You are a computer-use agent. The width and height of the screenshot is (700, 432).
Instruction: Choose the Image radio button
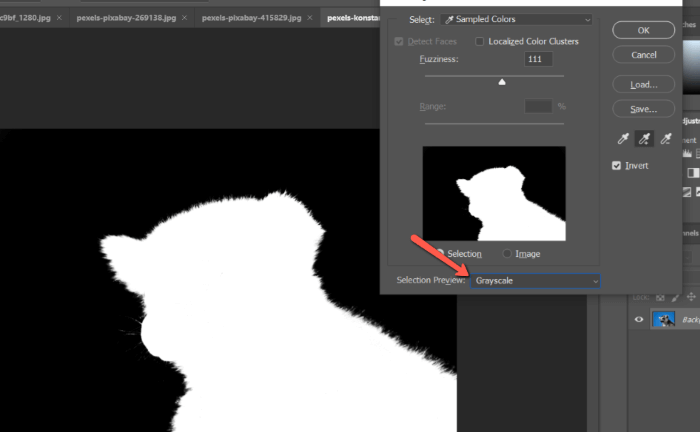click(508, 254)
